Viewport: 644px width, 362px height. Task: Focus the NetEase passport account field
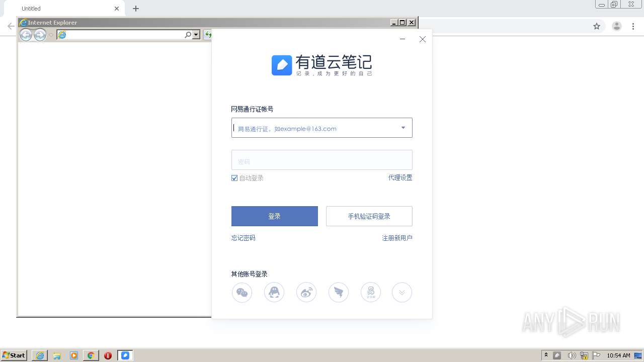tap(322, 128)
